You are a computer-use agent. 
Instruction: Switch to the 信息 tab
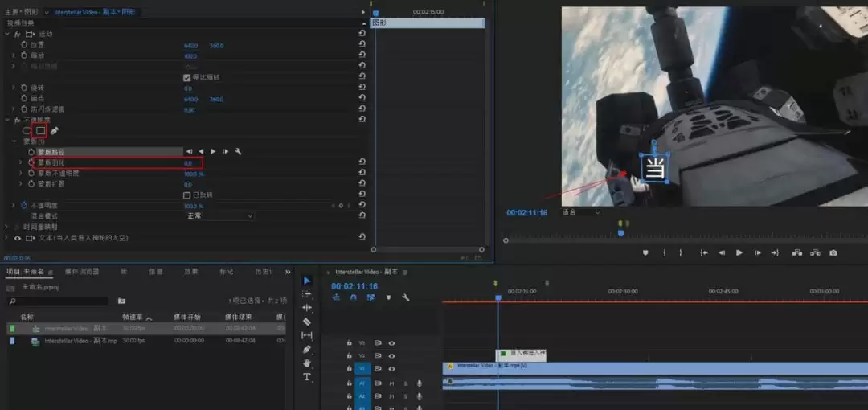click(x=156, y=272)
